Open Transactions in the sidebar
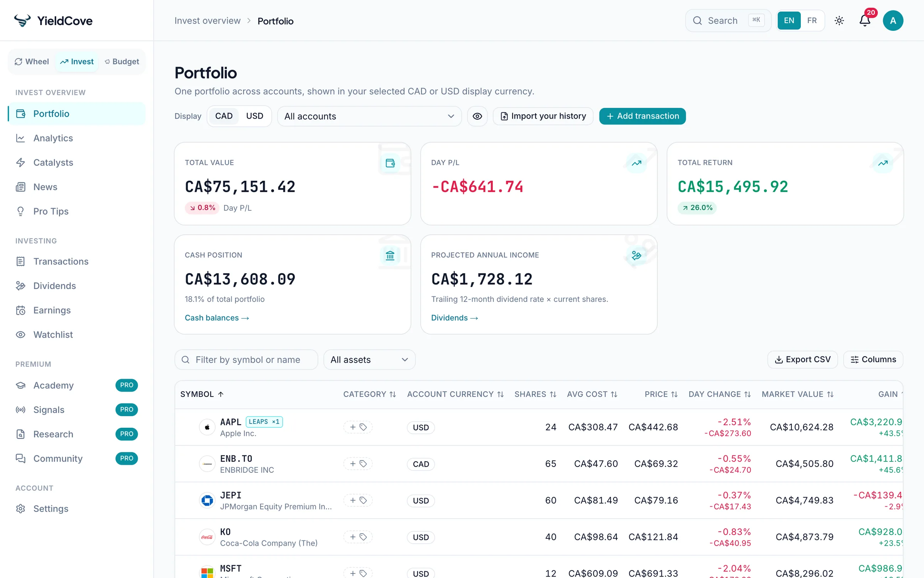Screen dimensions: 924x578 point(77,261)
